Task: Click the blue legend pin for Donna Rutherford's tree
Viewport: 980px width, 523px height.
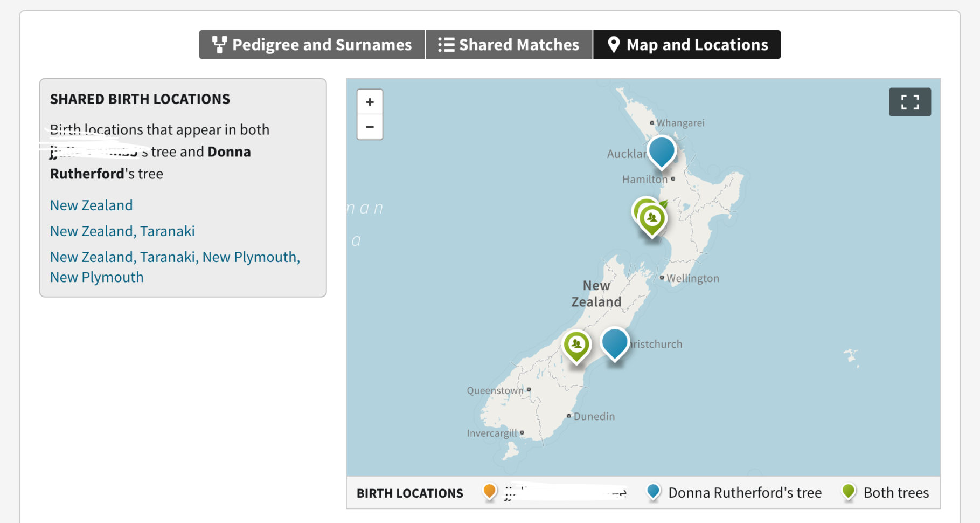Action: (652, 492)
